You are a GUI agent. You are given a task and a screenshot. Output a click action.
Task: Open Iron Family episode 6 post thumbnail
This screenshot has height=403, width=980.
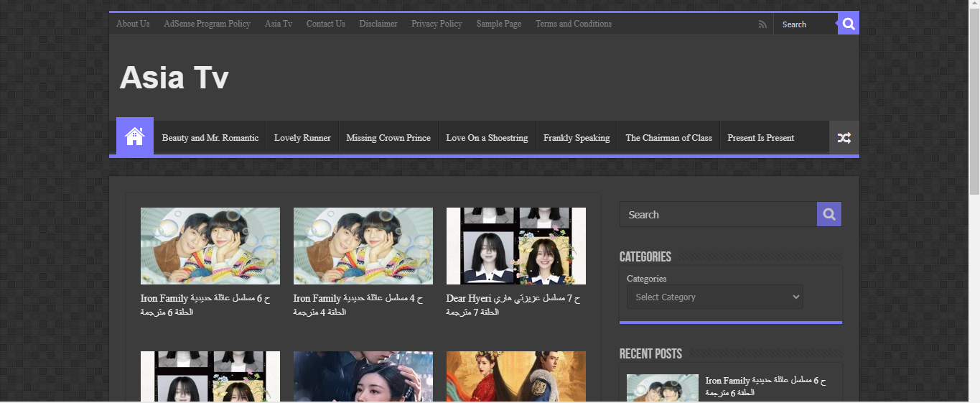pos(210,246)
